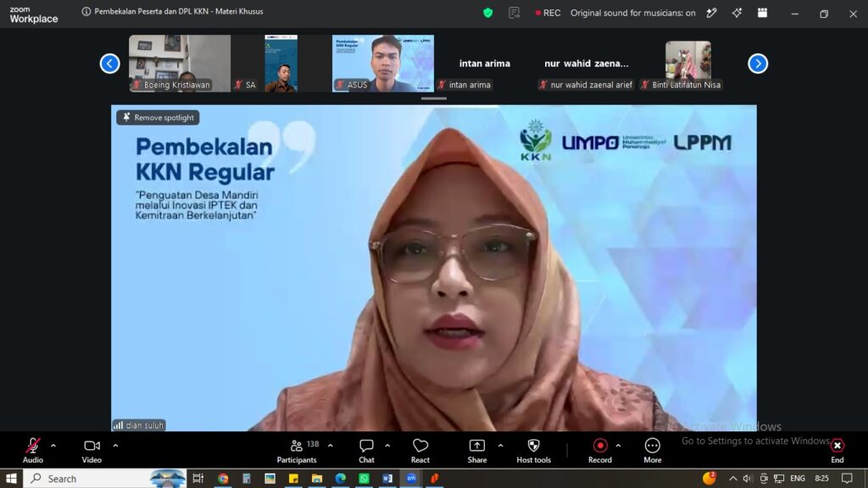Open WhatsApp from the taskbar
Screen dimensions: 868x488
coord(364,479)
